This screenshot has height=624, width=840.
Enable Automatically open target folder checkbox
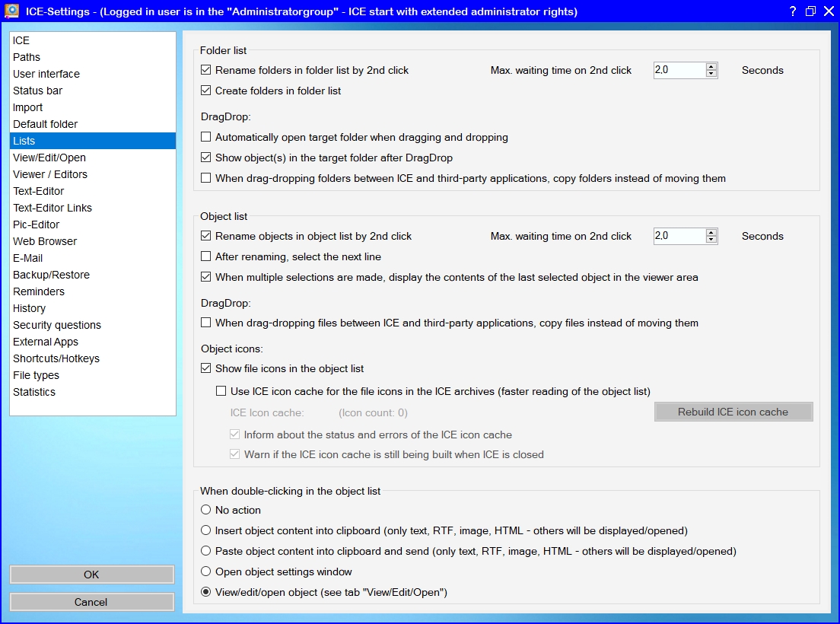pos(206,138)
